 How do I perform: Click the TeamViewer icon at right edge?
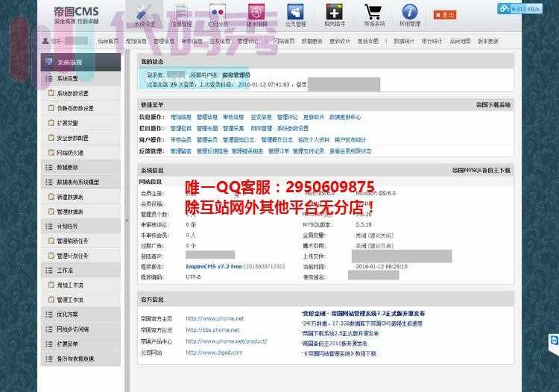pyautogui.click(x=555, y=341)
